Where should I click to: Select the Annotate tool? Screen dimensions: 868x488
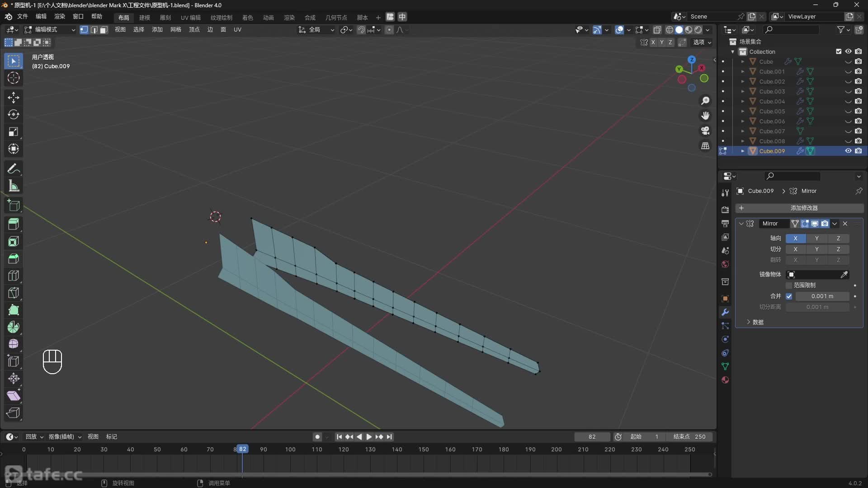[x=14, y=169]
